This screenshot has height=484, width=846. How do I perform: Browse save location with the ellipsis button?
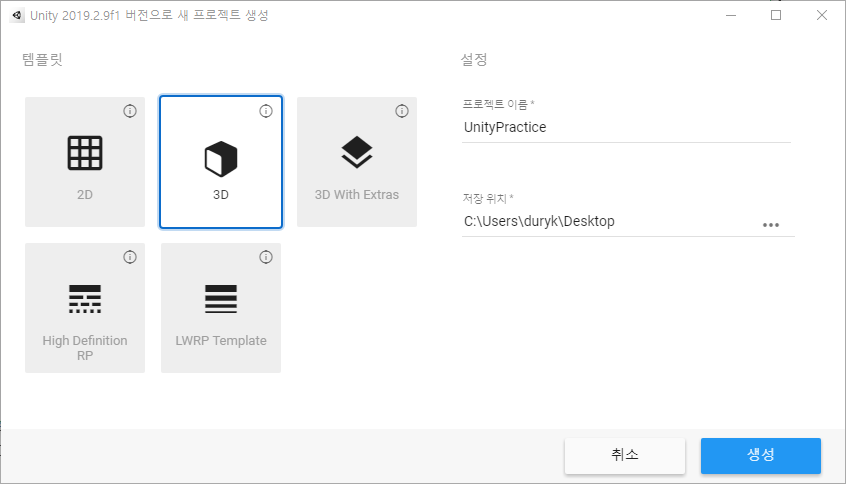click(x=771, y=224)
